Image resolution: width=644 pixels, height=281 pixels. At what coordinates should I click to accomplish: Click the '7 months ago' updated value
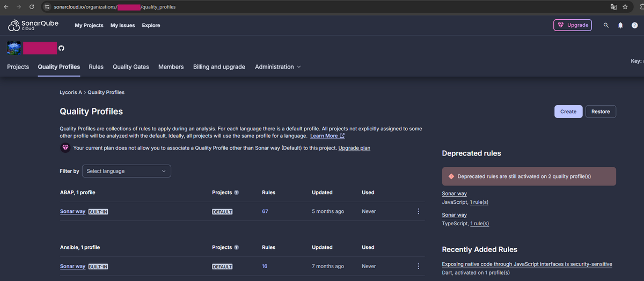tap(328, 266)
